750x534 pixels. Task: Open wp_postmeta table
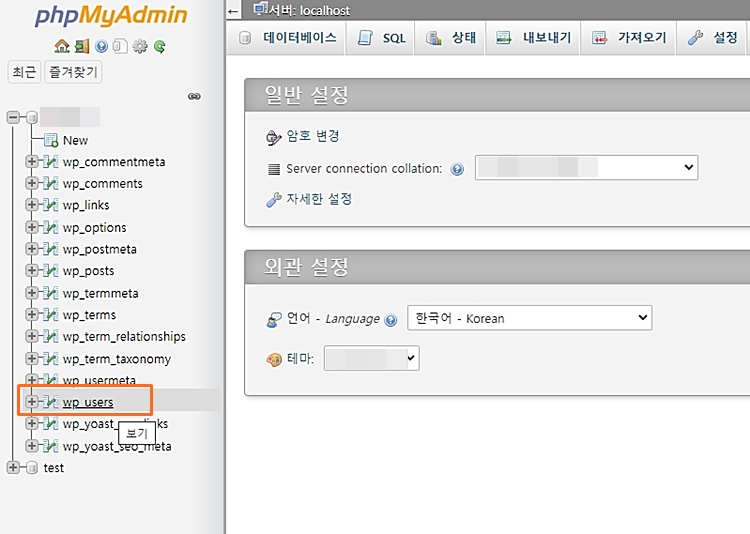(99, 249)
